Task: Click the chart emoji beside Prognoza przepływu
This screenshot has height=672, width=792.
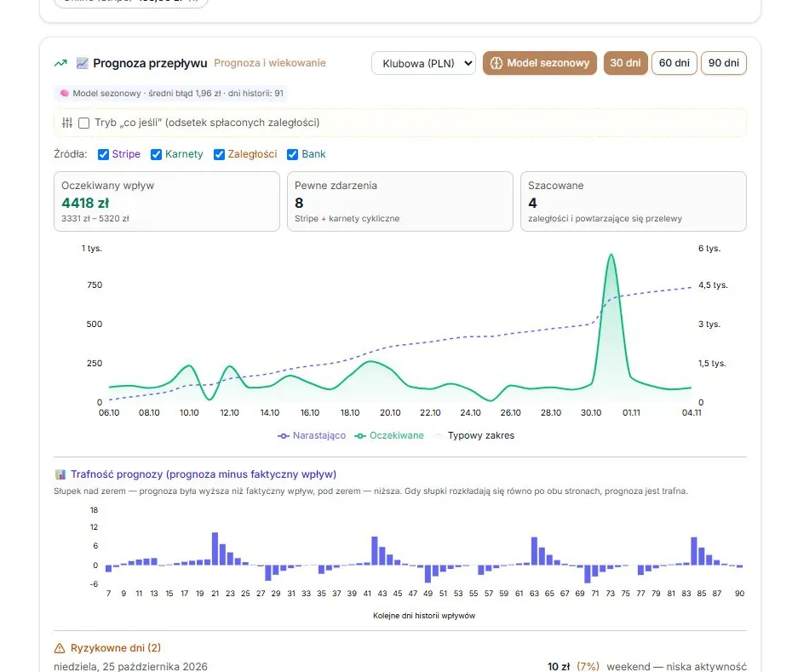Action: coord(82,63)
